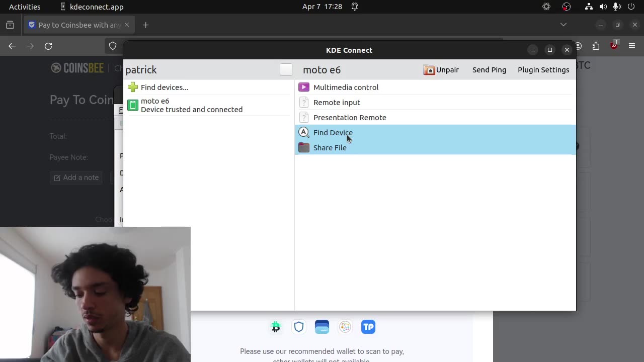Click the green Bitcoin wallet icon
This screenshot has width=644, height=362.
pyautogui.click(x=275, y=327)
